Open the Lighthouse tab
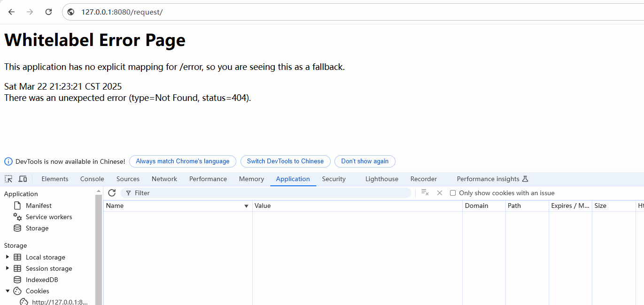The height and width of the screenshot is (305, 644). click(x=382, y=179)
